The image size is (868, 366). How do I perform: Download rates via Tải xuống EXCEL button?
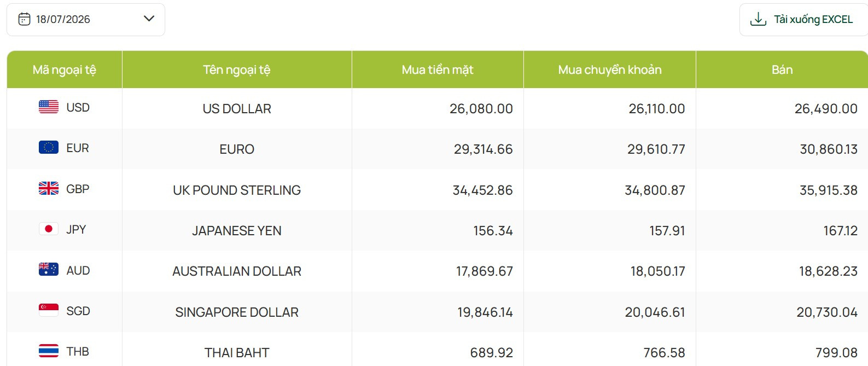804,20
